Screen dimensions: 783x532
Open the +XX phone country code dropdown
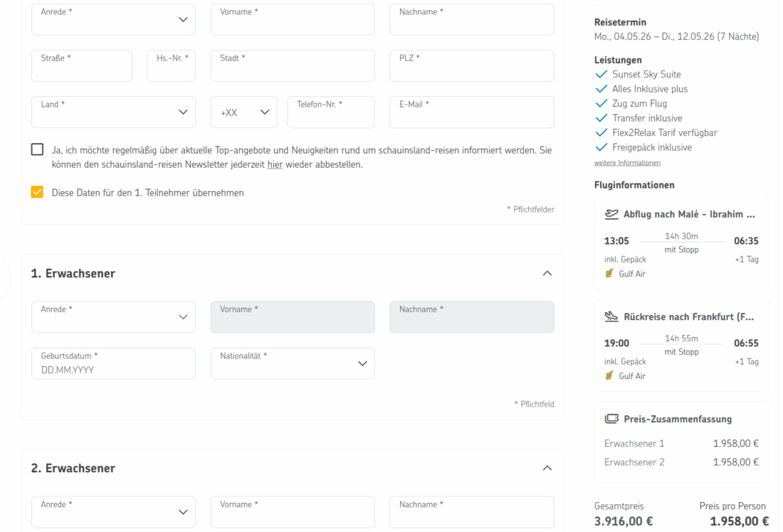pyautogui.click(x=243, y=112)
